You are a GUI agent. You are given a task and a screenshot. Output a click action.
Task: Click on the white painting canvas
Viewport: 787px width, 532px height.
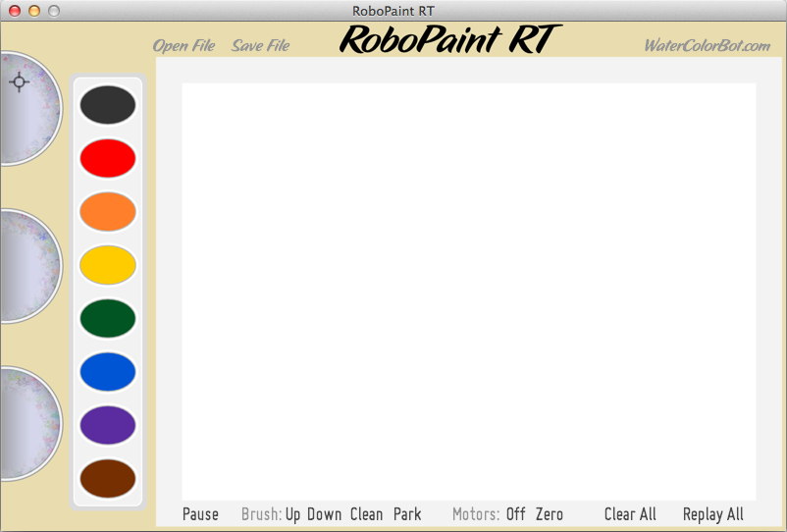pyautogui.click(x=469, y=292)
